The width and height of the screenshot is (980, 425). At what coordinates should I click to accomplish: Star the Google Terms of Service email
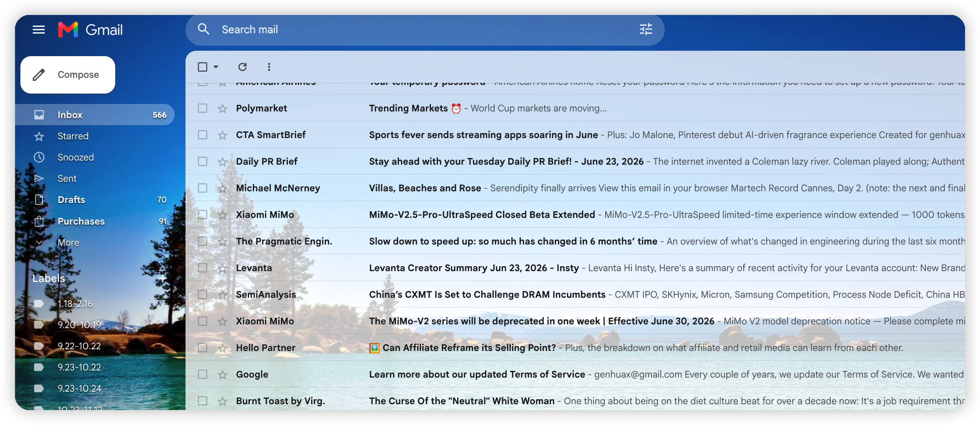coord(223,375)
